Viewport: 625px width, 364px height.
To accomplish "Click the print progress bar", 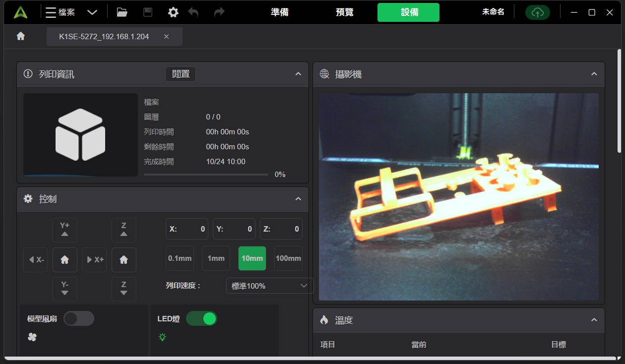I will click(x=206, y=174).
